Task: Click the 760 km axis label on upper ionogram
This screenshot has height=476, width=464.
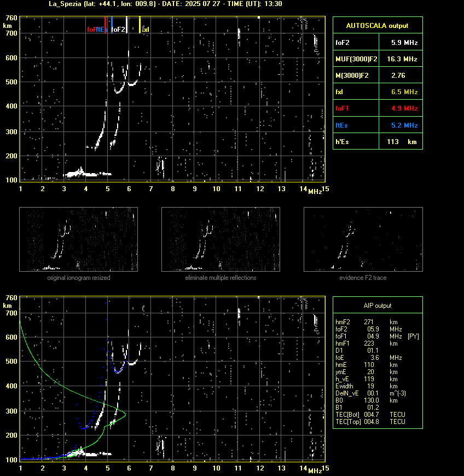Action: pyautogui.click(x=11, y=18)
